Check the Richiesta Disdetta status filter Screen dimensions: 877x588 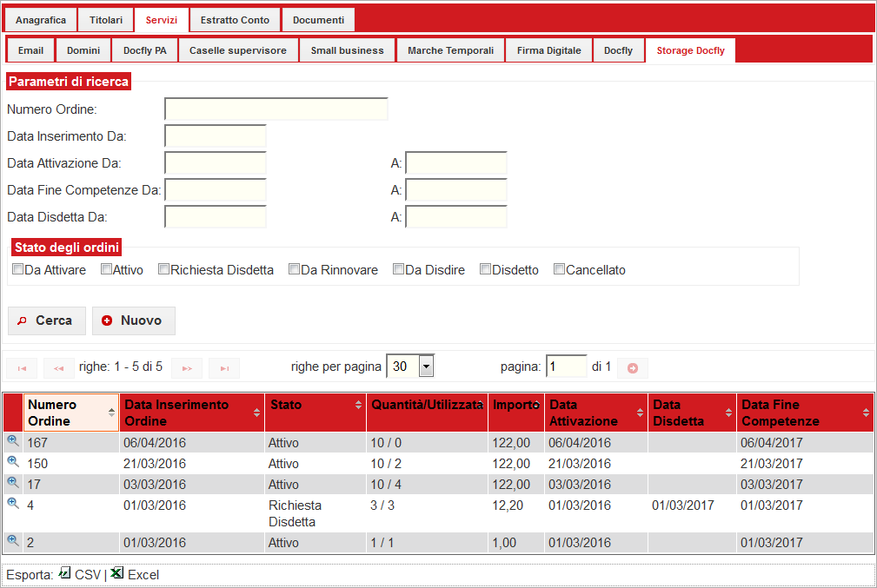(164, 269)
